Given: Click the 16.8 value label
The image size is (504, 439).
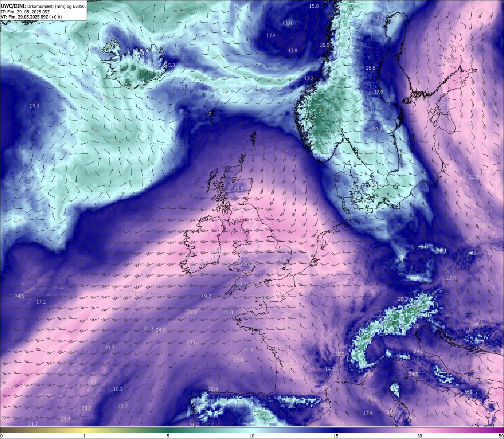Looking at the screenshot, I should pyautogui.click(x=371, y=68).
